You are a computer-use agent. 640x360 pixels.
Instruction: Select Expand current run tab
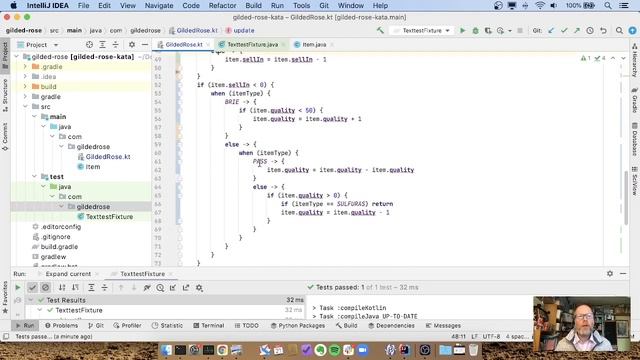[x=68, y=274]
